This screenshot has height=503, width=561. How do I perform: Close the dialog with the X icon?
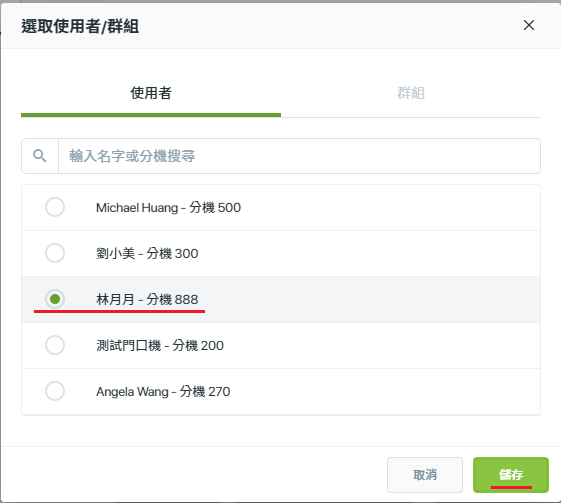pyautogui.click(x=528, y=25)
